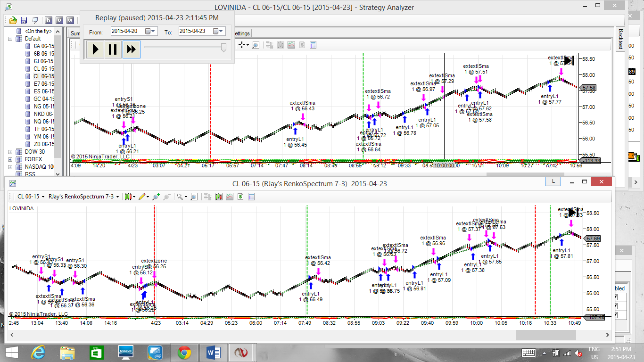Open the To date calendar dropdown

[219, 31]
